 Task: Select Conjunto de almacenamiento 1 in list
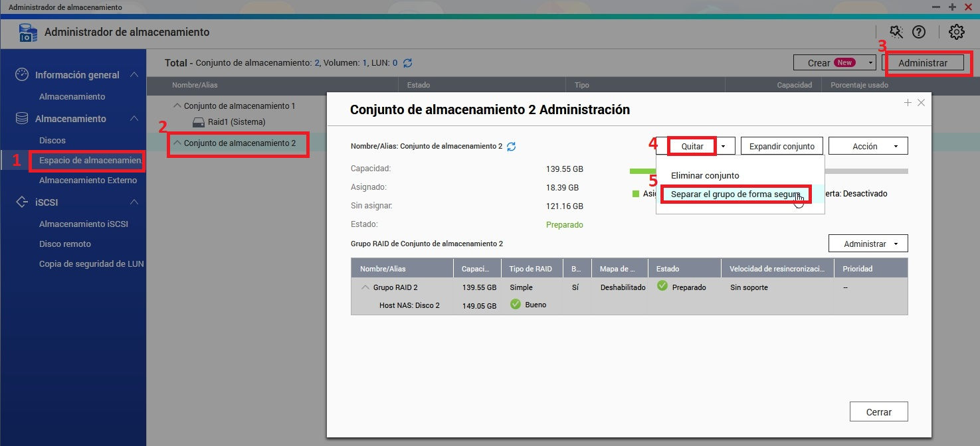click(239, 106)
